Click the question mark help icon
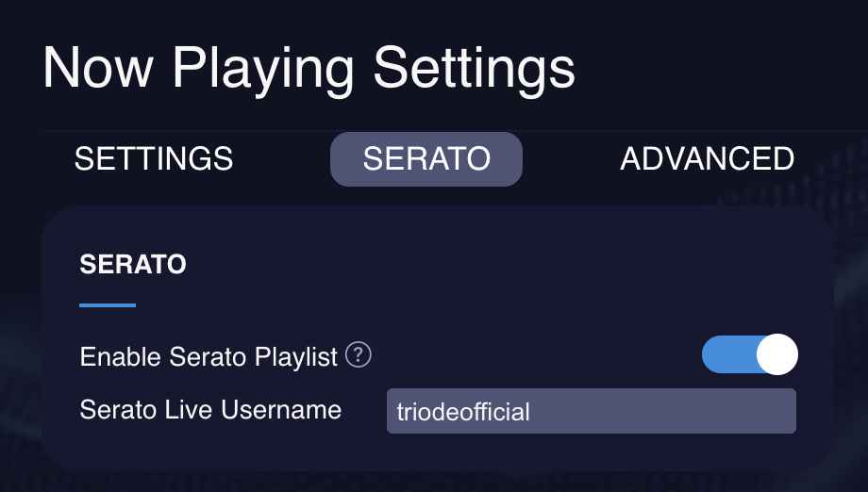 click(x=359, y=354)
